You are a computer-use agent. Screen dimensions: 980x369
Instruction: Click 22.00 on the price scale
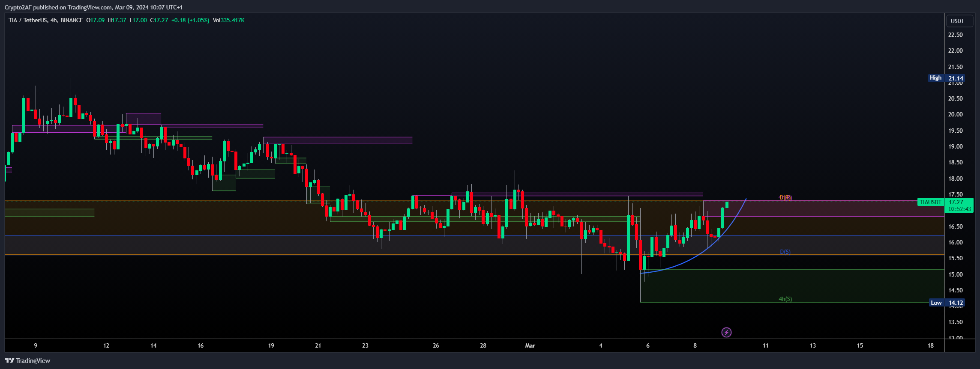(x=955, y=51)
